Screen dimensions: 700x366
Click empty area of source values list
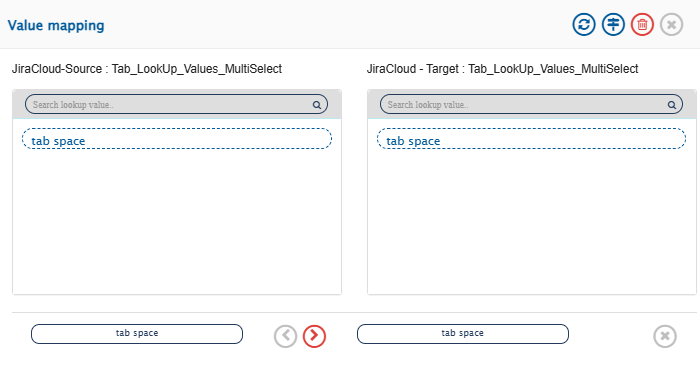tap(177, 223)
